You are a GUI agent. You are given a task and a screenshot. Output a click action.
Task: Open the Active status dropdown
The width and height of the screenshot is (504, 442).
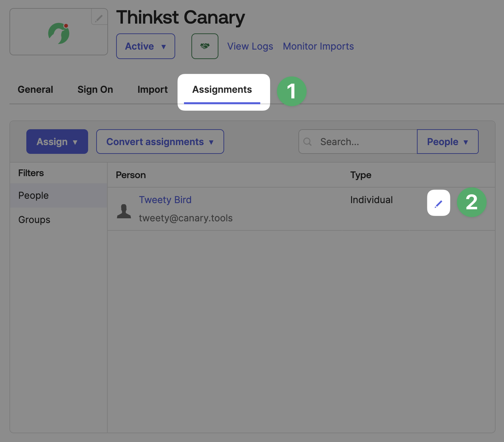pos(145,46)
